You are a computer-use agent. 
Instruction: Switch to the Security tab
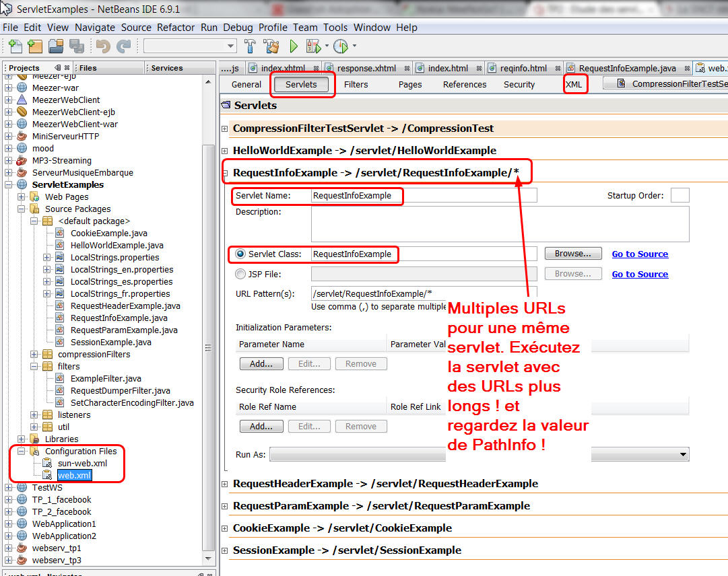519,84
